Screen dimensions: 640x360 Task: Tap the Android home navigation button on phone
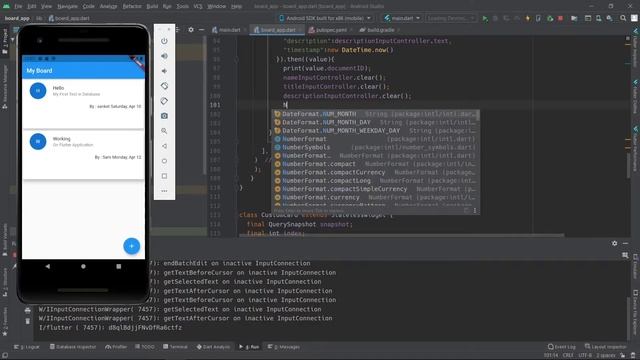[83, 266]
